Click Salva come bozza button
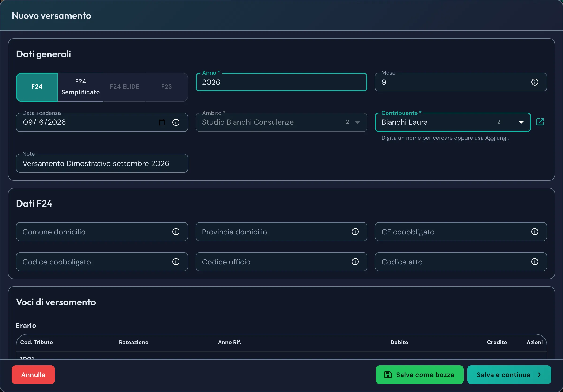 (x=419, y=375)
